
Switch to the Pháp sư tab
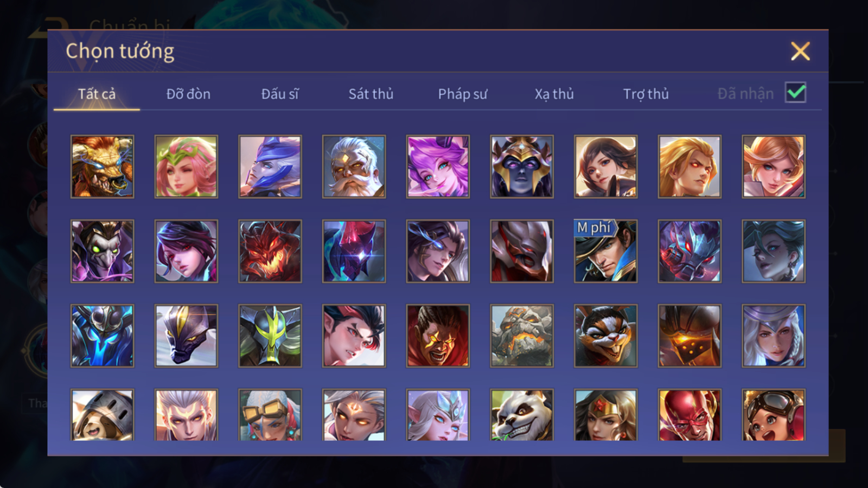pos(463,94)
